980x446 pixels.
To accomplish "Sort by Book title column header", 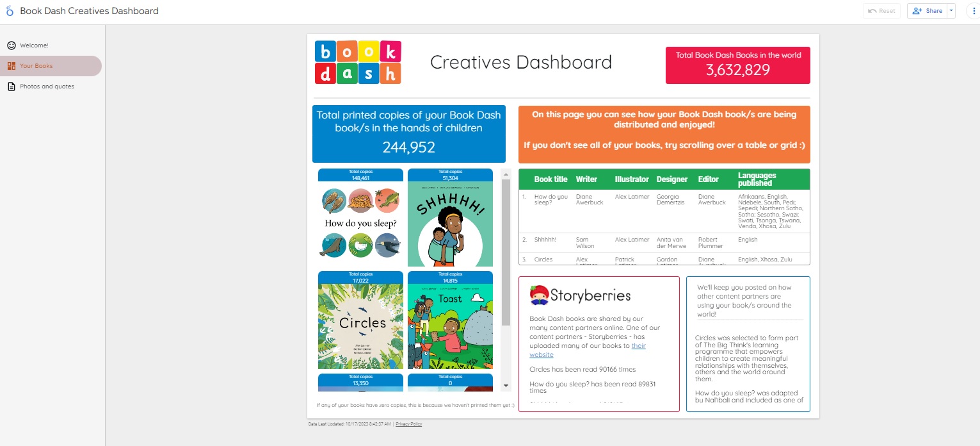I will pos(550,179).
